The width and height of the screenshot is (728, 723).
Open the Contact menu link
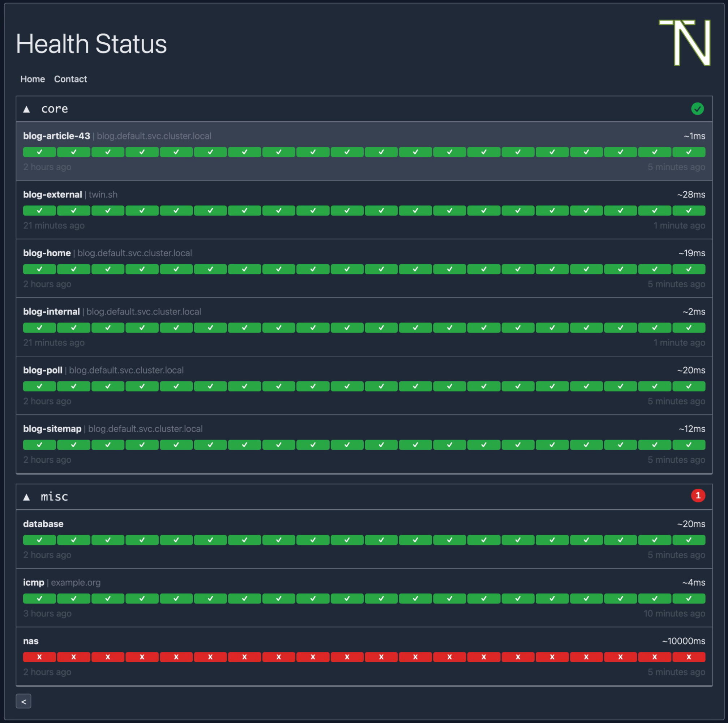pyautogui.click(x=70, y=79)
